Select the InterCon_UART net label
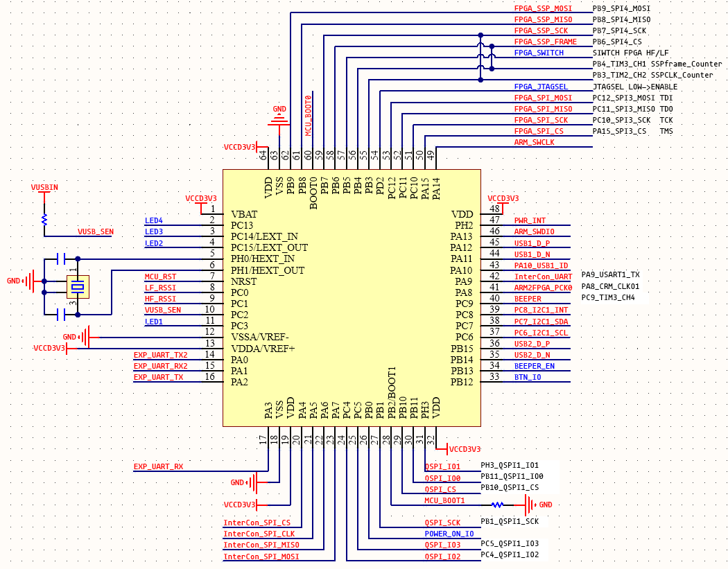Viewport: 728px width, 569px height. 543,277
